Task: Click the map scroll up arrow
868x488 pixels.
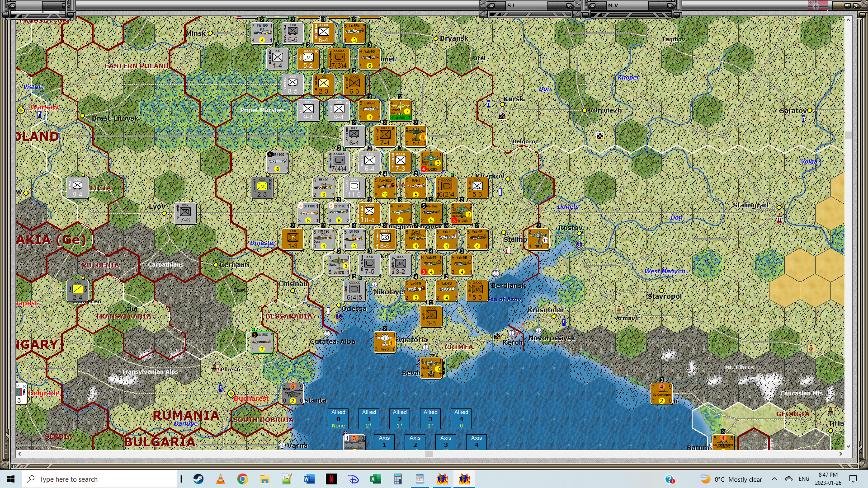Action: tap(848, 20)
